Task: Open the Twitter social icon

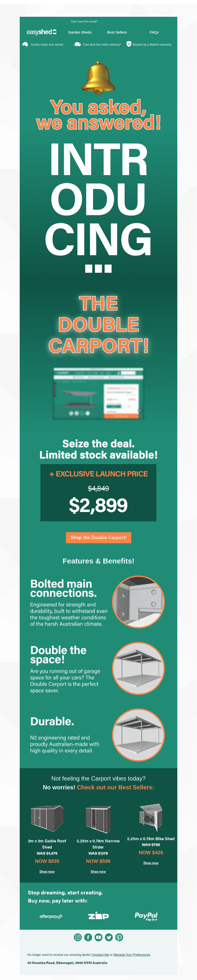Action: click(x=109, y=937)
